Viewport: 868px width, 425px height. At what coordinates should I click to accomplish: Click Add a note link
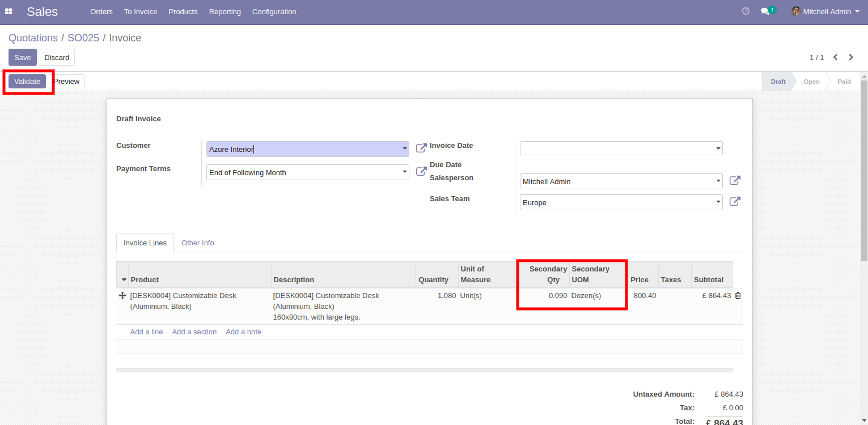[244, 331]
